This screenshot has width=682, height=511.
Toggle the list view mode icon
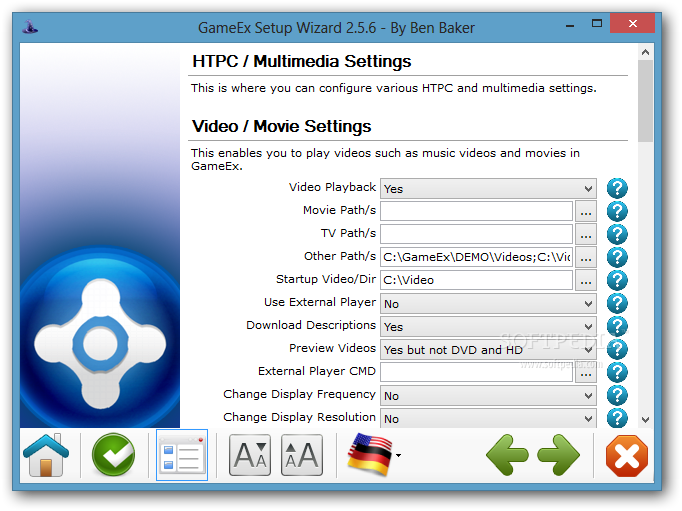click(x=182, y=455)
